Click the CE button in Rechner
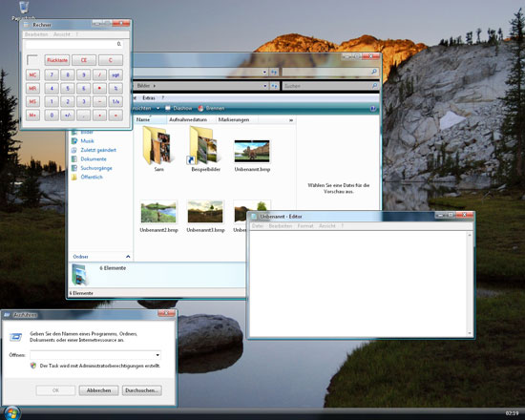Viewport: 525px width, 420px height. pos(84,60)
